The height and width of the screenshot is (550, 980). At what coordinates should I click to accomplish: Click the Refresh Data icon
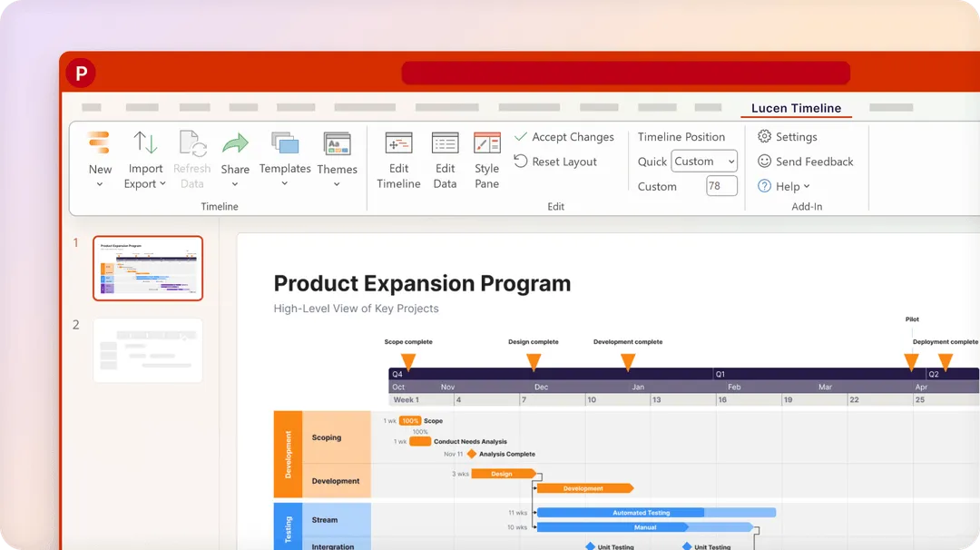click(x=191, y=143)
